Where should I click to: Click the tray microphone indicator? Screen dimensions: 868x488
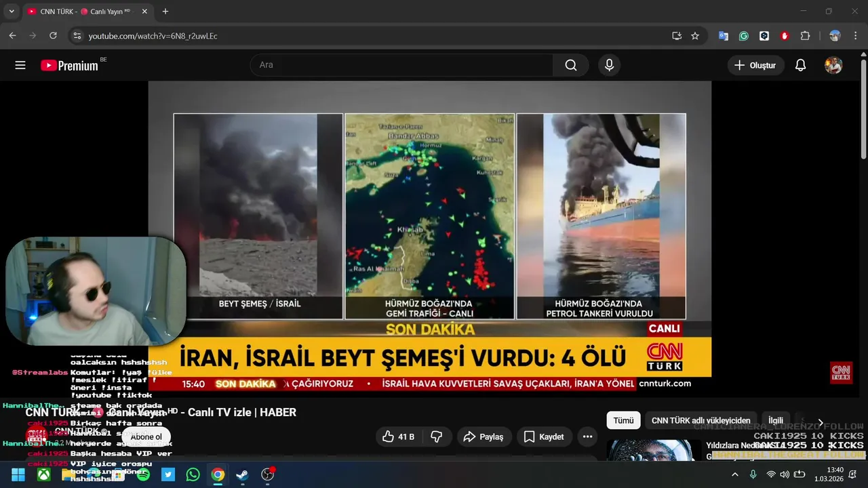pos(753,474)
